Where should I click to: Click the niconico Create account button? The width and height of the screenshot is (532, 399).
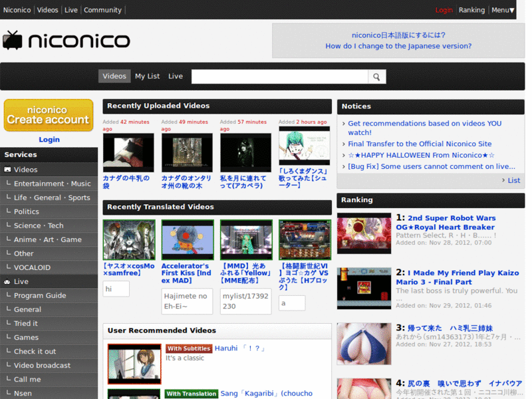click(49, 115)
